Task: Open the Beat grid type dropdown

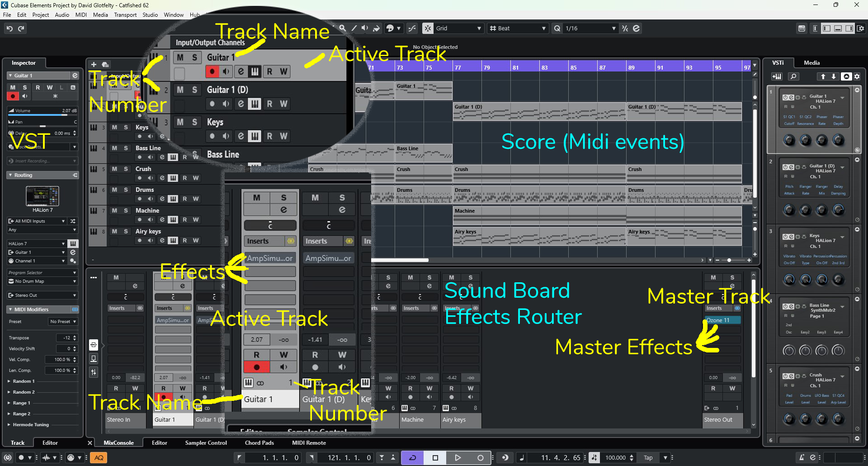Action: click(518, 28)
